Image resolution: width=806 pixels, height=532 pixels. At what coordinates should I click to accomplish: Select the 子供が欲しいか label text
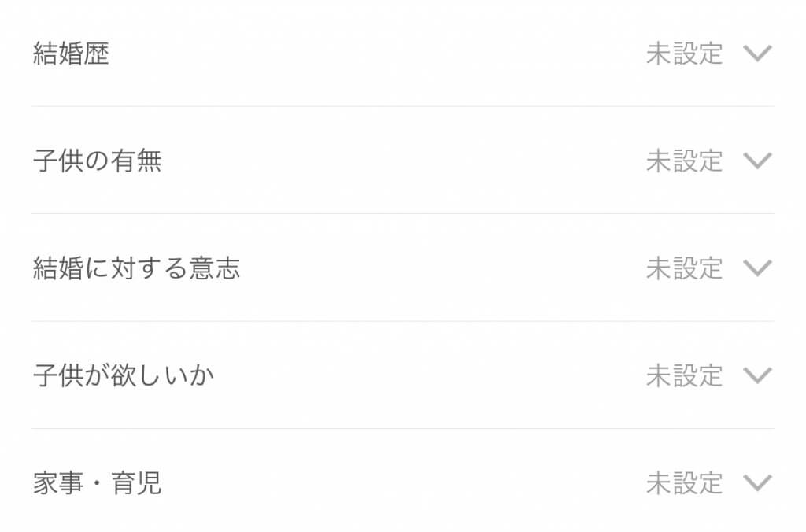(124, 376)
